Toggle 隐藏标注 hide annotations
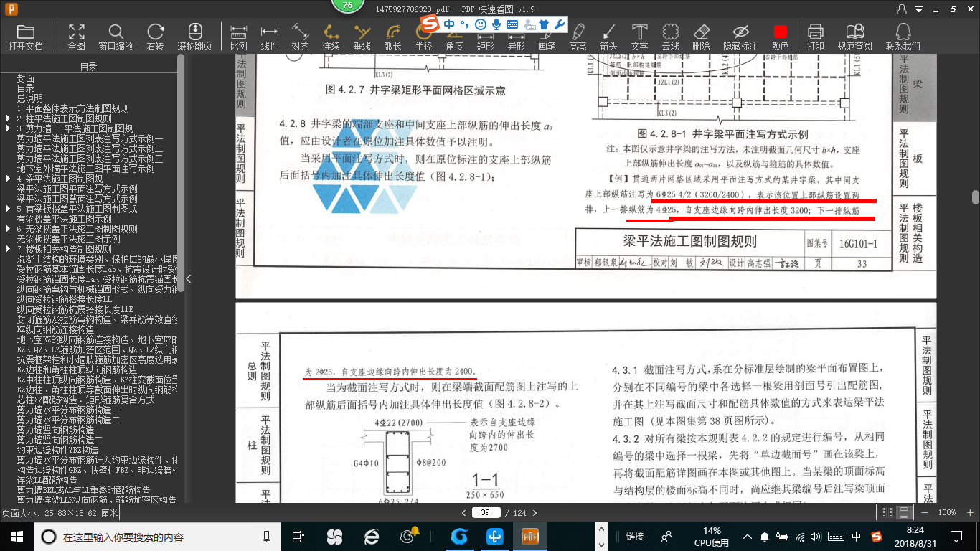 tap(740, 37)
